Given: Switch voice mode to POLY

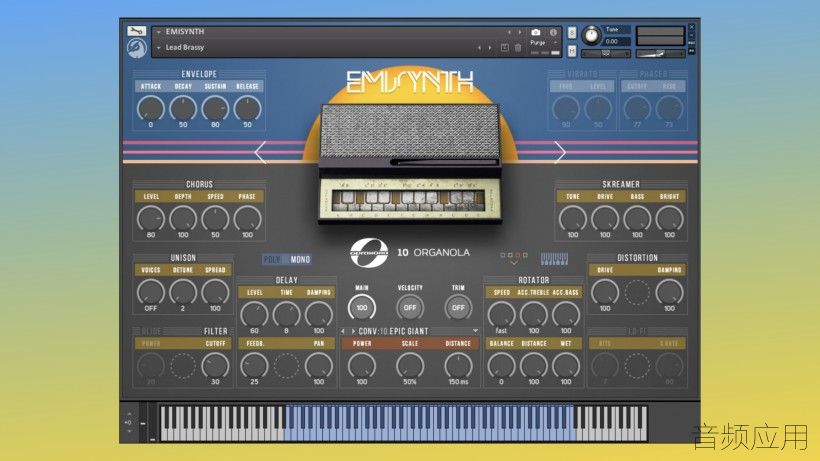Looking at the screenshot, I should point(272,259).
